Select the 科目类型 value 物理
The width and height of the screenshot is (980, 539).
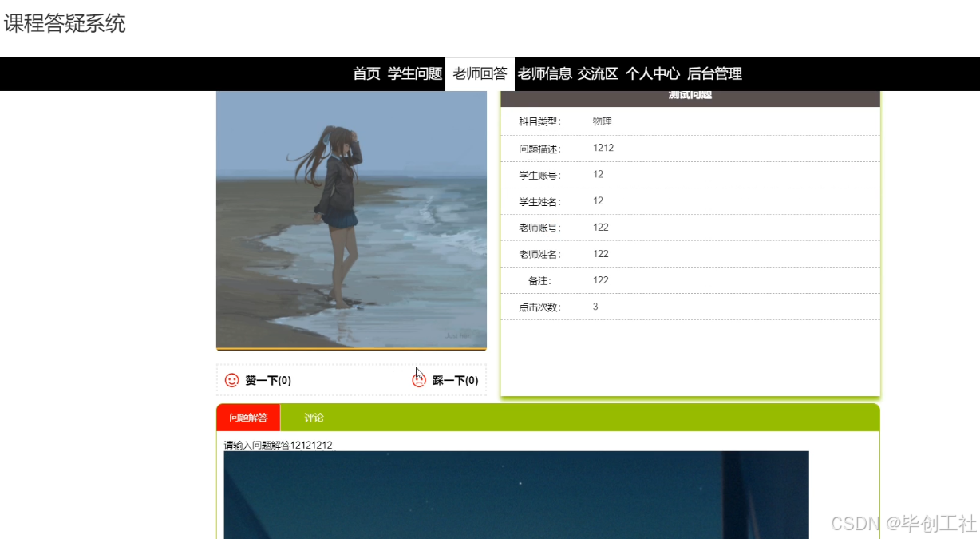pyautogui.click(x=603, y=121)
